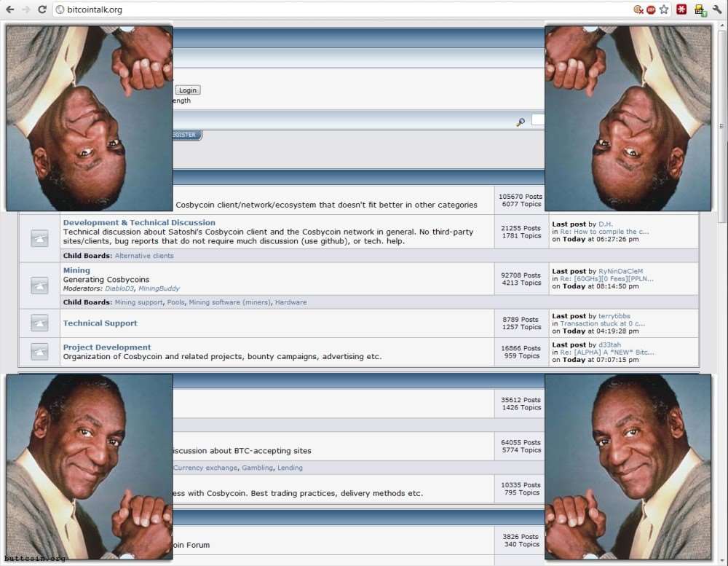Click the '92708 Posts' count text
Screen dimensions: 728x566
click(x=521, y=275)
